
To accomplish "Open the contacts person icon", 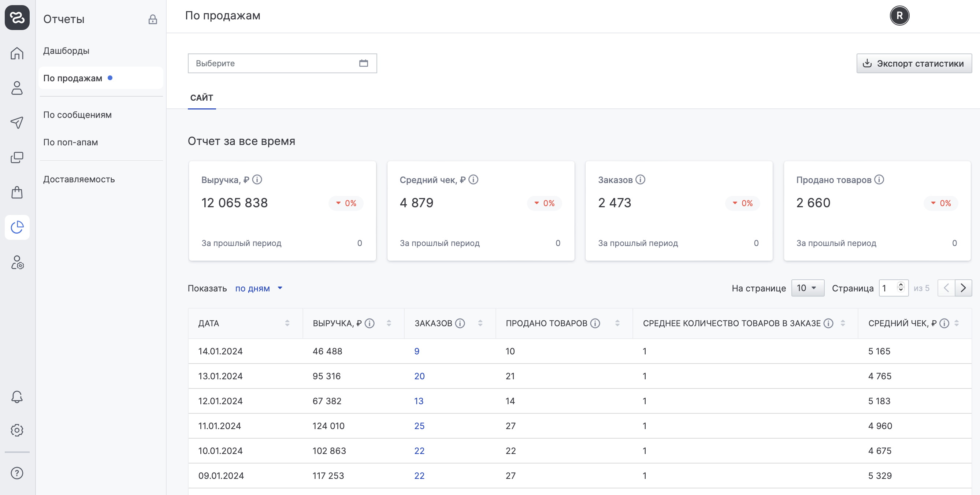I will click(17, 88).
